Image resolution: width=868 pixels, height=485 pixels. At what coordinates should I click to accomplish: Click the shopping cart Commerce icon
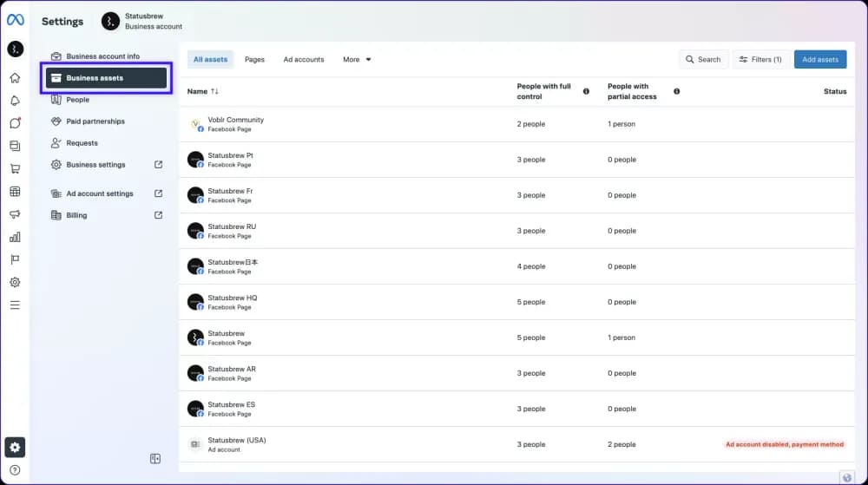15,169
